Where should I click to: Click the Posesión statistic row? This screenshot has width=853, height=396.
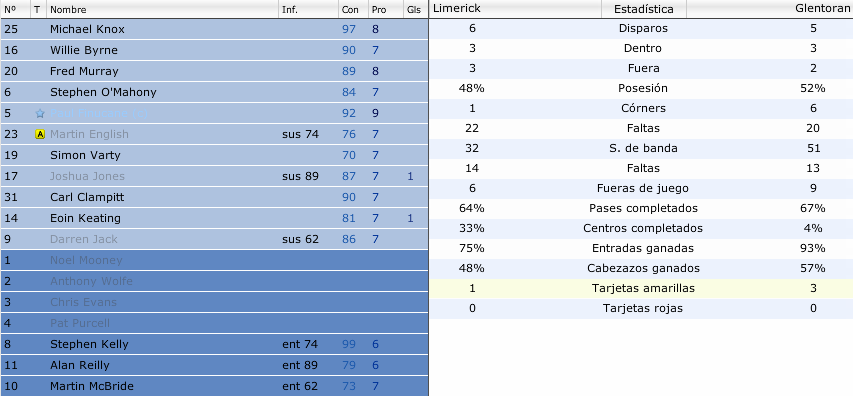pos(641,88)
